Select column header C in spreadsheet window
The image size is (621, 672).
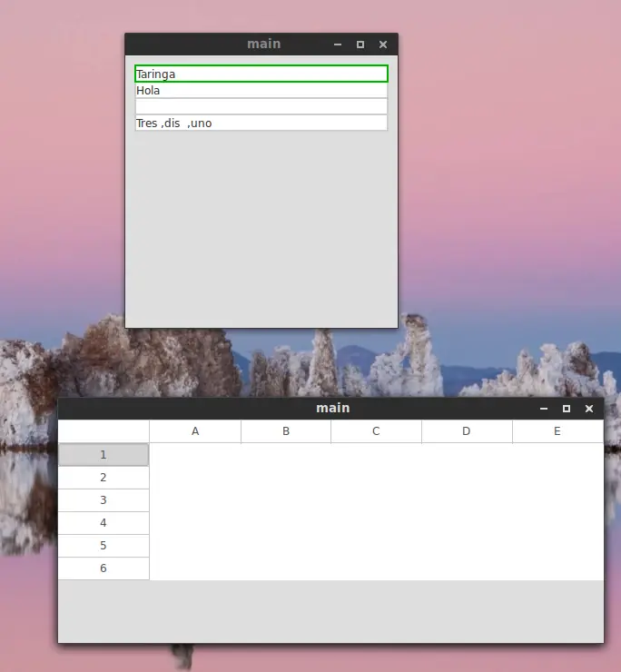[x=376, y=431]
